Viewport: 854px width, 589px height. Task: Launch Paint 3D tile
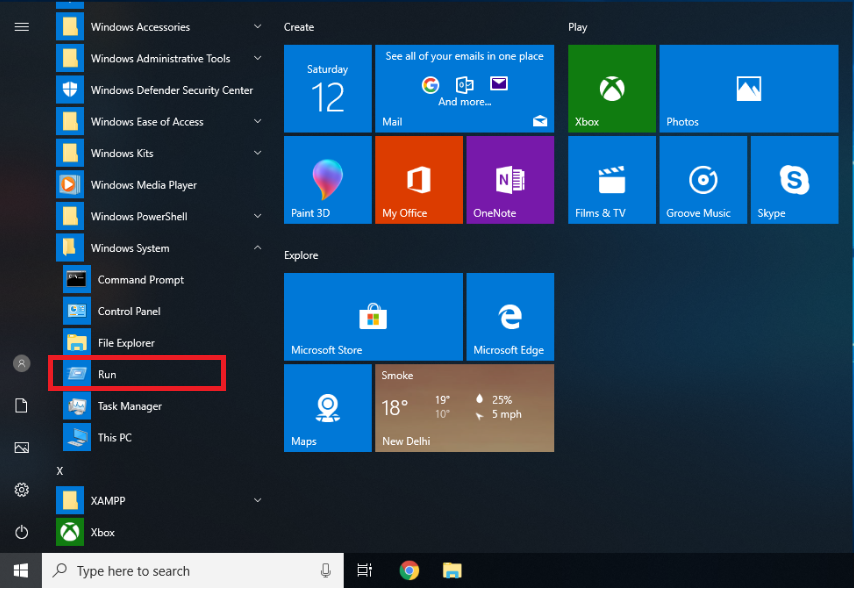tap(327, 180)
